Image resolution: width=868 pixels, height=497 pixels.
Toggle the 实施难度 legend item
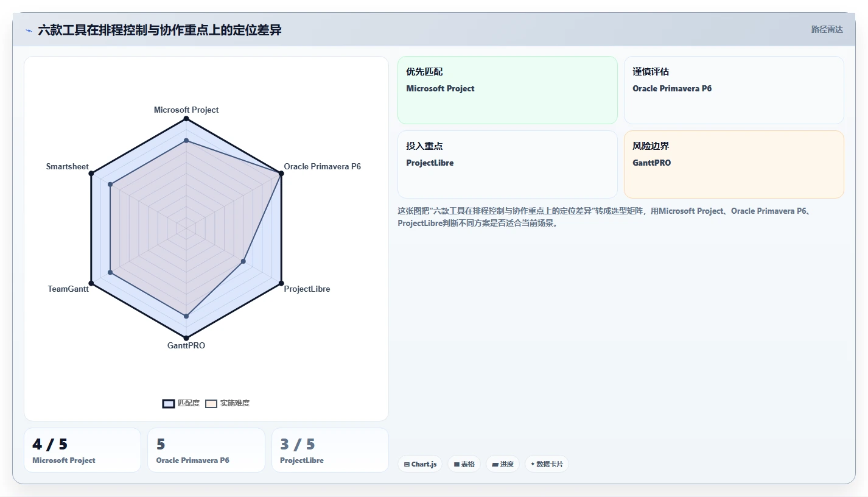click(x=227, y=403)
